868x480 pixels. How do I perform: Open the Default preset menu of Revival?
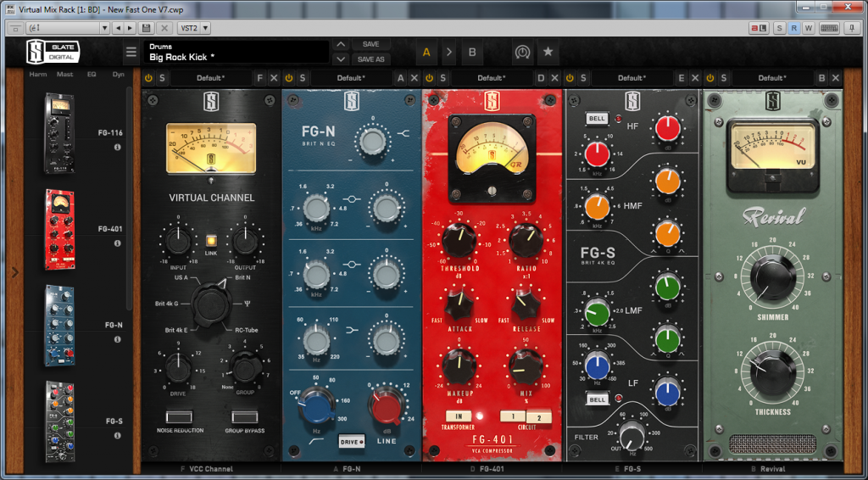(x=772, y=78)
